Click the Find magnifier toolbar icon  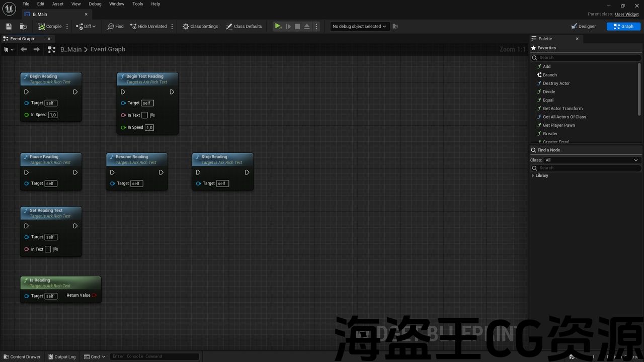click(115, 26)
